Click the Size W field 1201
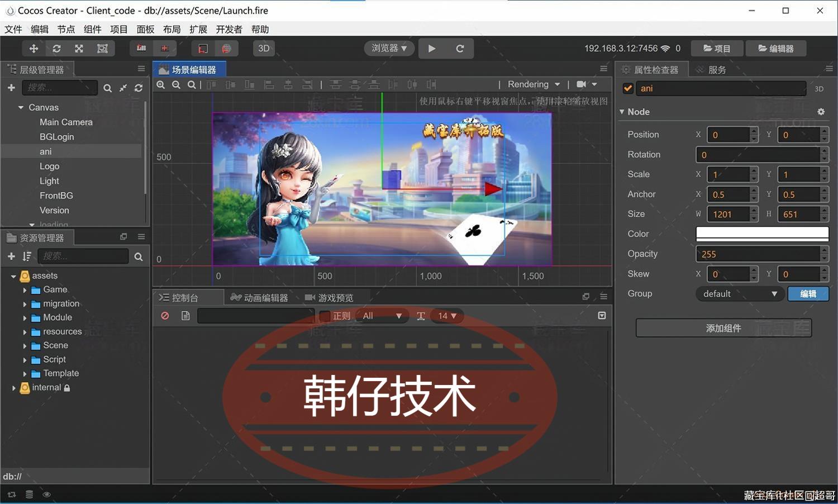This screenshot has height=504, width=838. coord(729,215)
